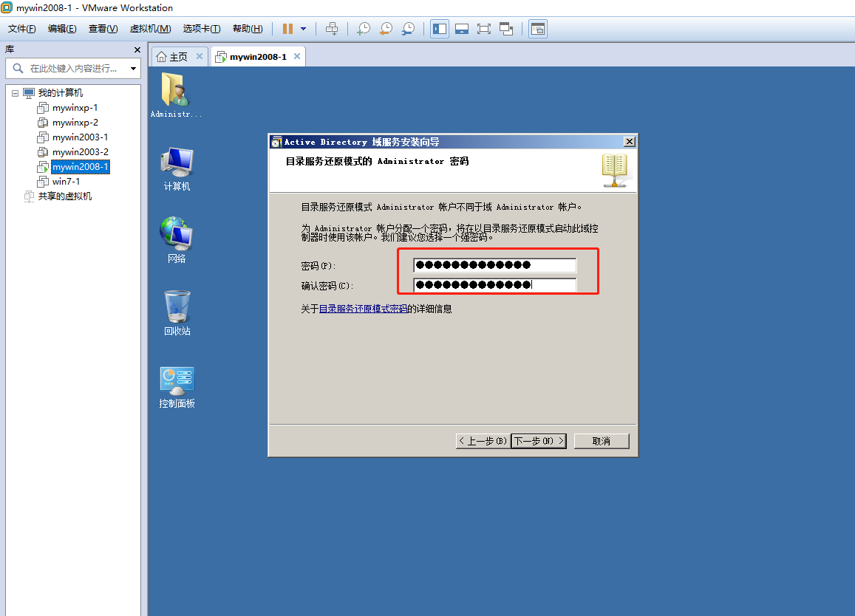This screenshot has height=616, width=855.
Task: Close the 主页 tab
Action: pyautogui.click(x=200, y=56)
